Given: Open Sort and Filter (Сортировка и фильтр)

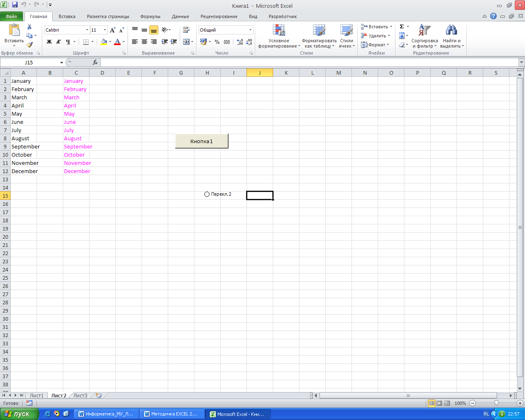Looking at the screenshot, I should tap(425, 36).
